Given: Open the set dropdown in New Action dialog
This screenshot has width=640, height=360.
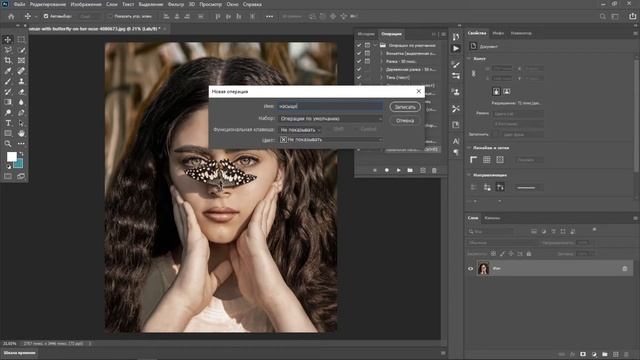Looking at the screenshot, I should point(330,118).
